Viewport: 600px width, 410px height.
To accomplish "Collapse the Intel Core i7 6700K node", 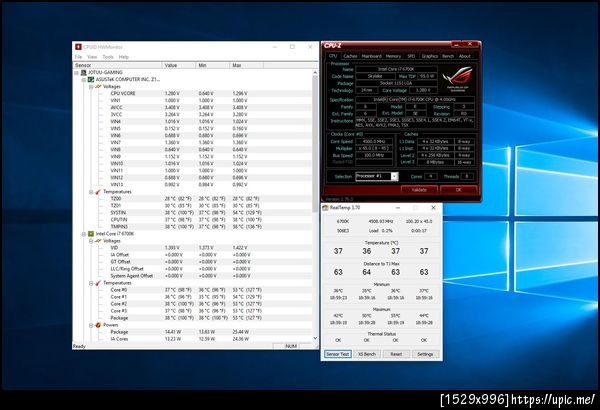I will [84, 234].
